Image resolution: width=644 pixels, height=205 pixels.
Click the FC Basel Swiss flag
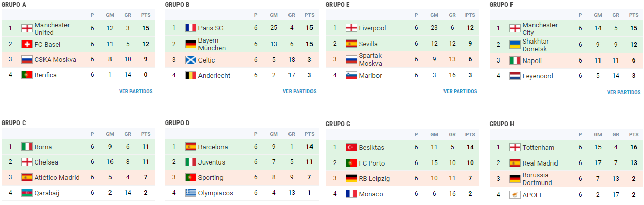point(27,45)
